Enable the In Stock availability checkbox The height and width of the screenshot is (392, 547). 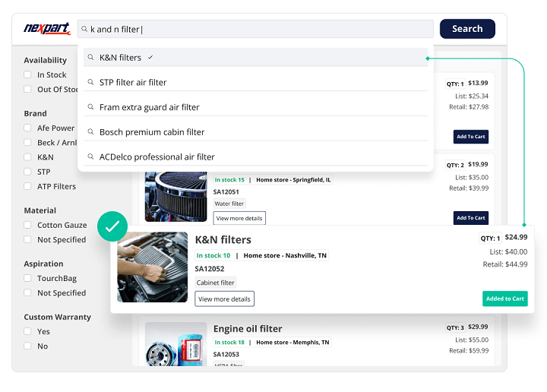(27, 75)
